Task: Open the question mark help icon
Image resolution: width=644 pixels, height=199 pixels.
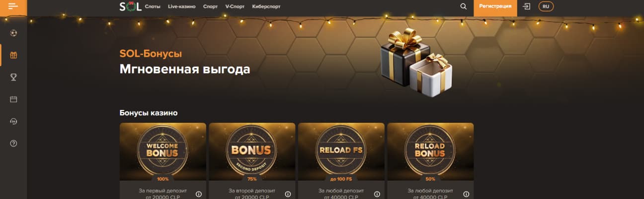Action: click(13, 143)
